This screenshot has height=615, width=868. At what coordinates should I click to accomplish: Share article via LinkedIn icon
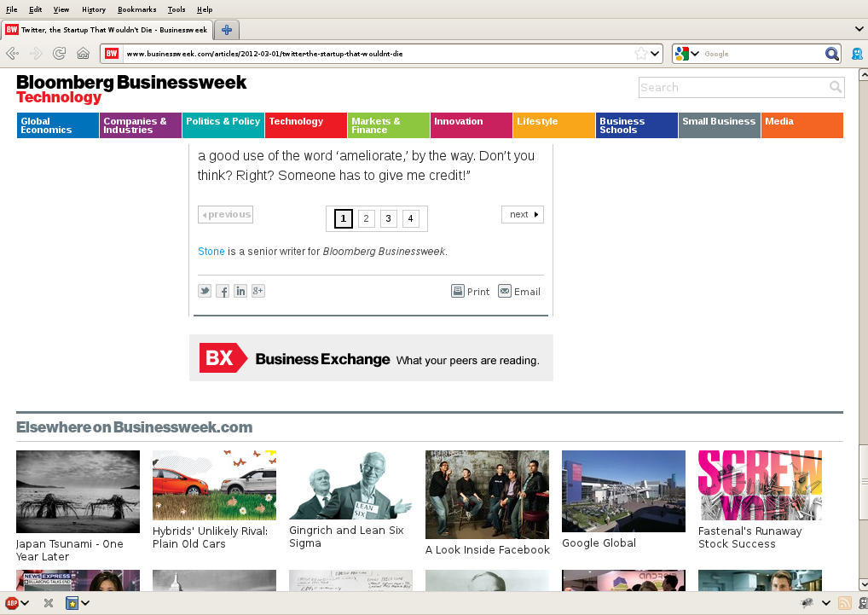tap(240, 291)
